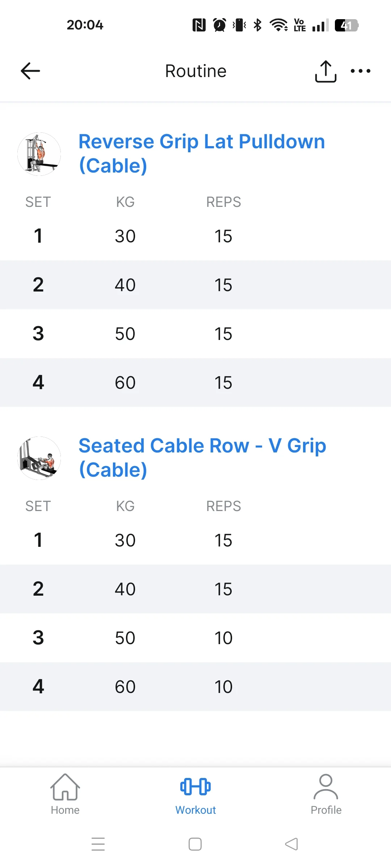
Task: Open the Seated Cable Row exercise thumbnail
Action: 39,458
